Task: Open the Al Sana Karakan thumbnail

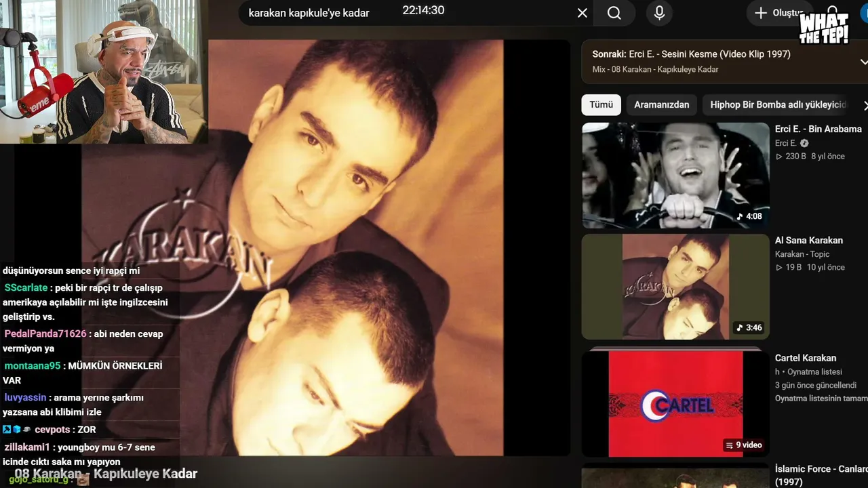Action: click(675, 287)
